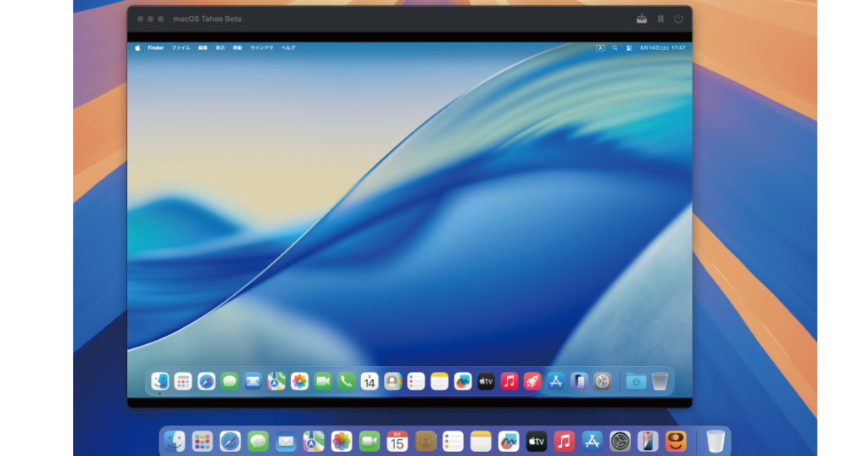Open the 表示 menu in the VM

pos(220,48)
